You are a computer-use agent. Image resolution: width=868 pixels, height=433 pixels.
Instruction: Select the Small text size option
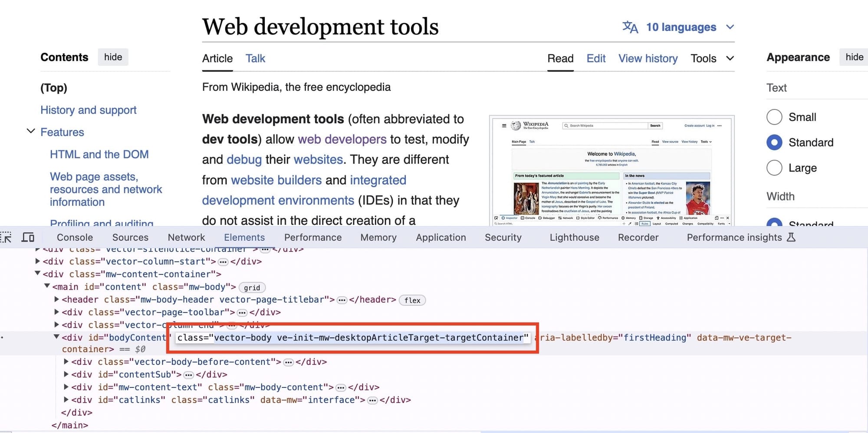(x=774, y=117)
